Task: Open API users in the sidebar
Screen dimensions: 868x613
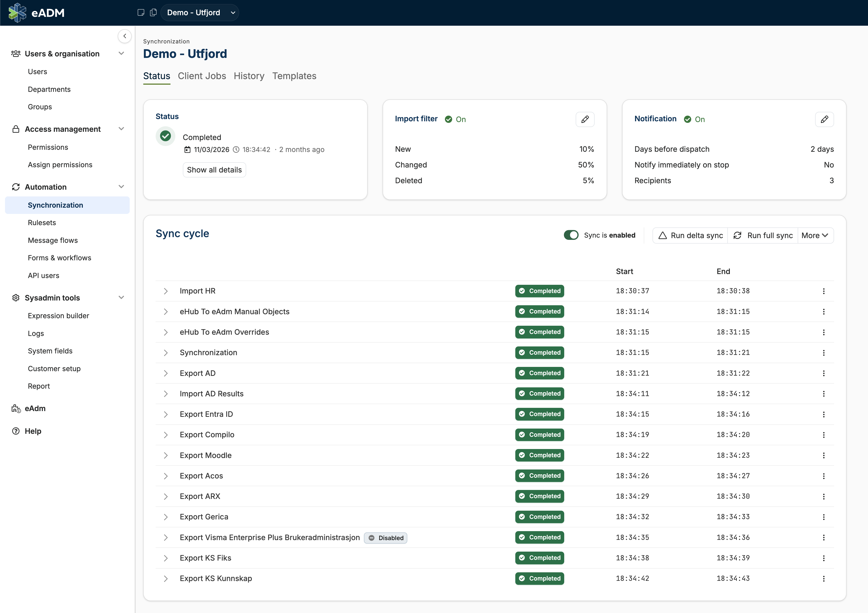Action: [x=43, y=276]
